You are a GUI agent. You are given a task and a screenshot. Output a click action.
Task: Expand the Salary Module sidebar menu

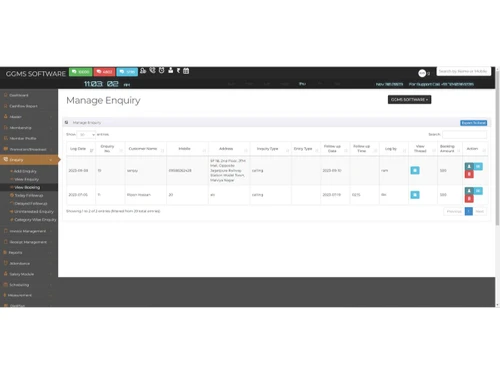(x=29, y=274)
